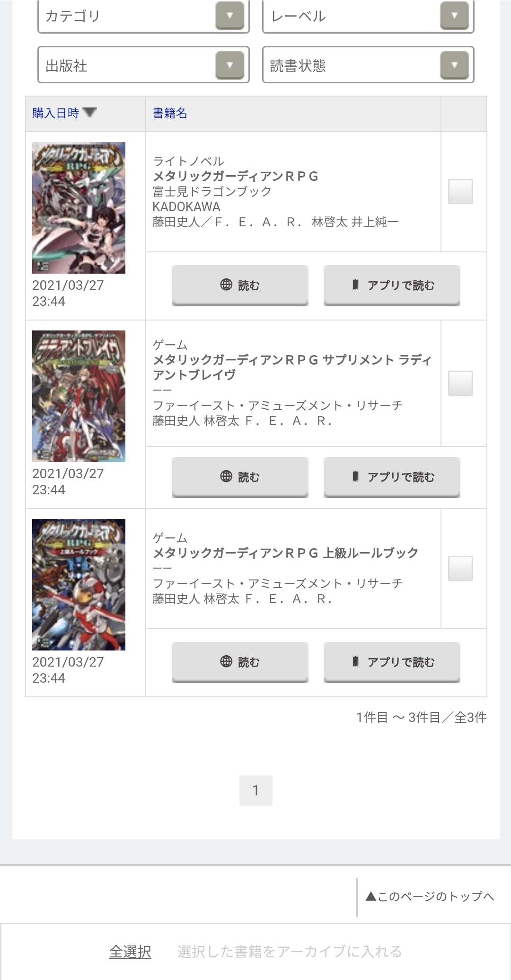
Task: Tick checkbox for ラディアントブレイヴ supplement
Action: 460,383
